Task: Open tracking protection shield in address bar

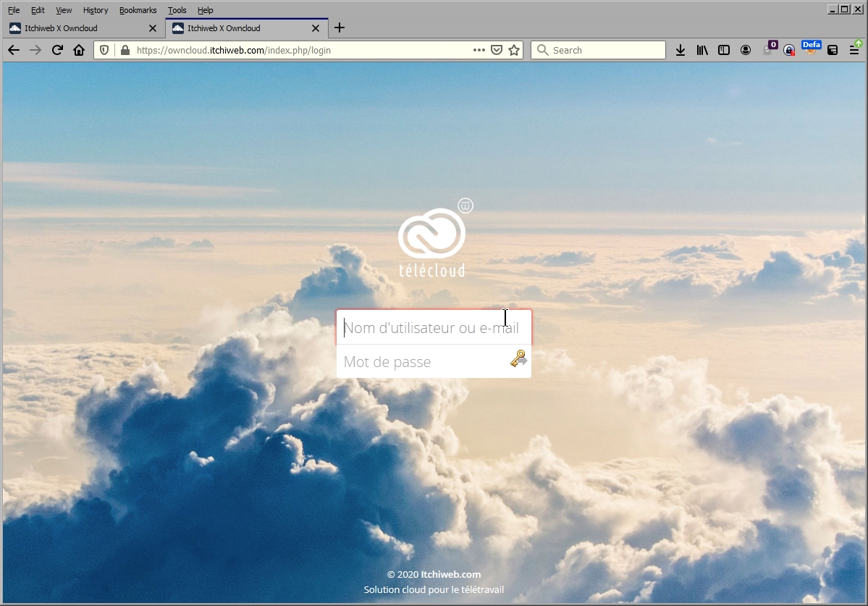Action: (x=104, y=51)
